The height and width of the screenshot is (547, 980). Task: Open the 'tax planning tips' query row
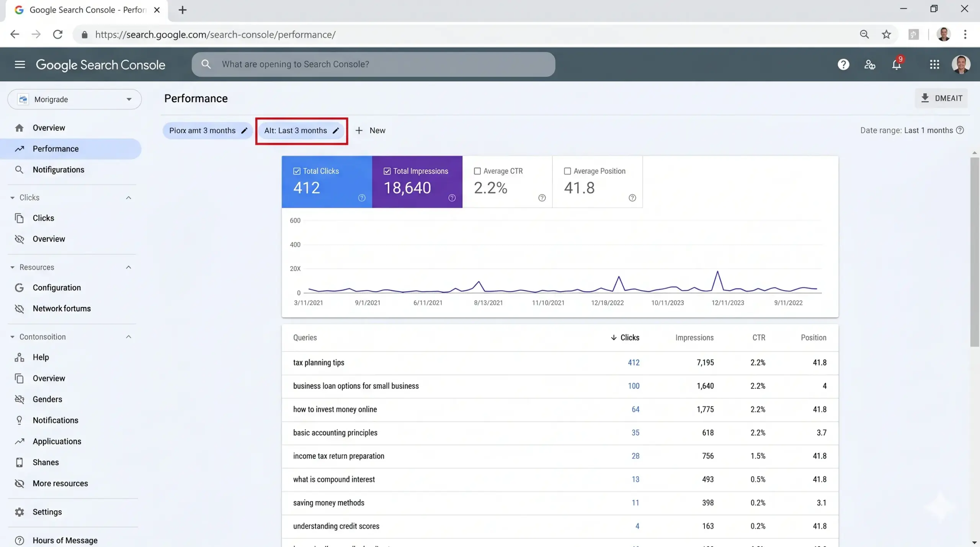[x=560, y=362]
